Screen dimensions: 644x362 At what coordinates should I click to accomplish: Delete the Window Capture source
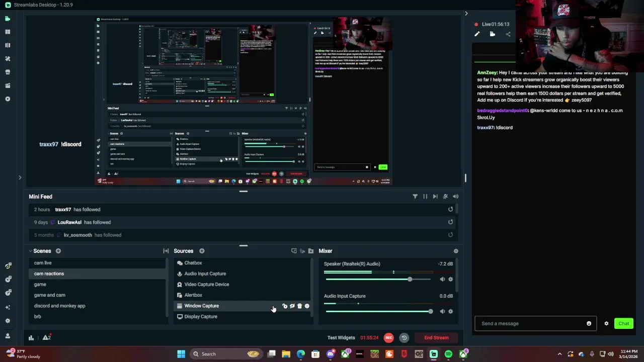[x=300, y=306]
